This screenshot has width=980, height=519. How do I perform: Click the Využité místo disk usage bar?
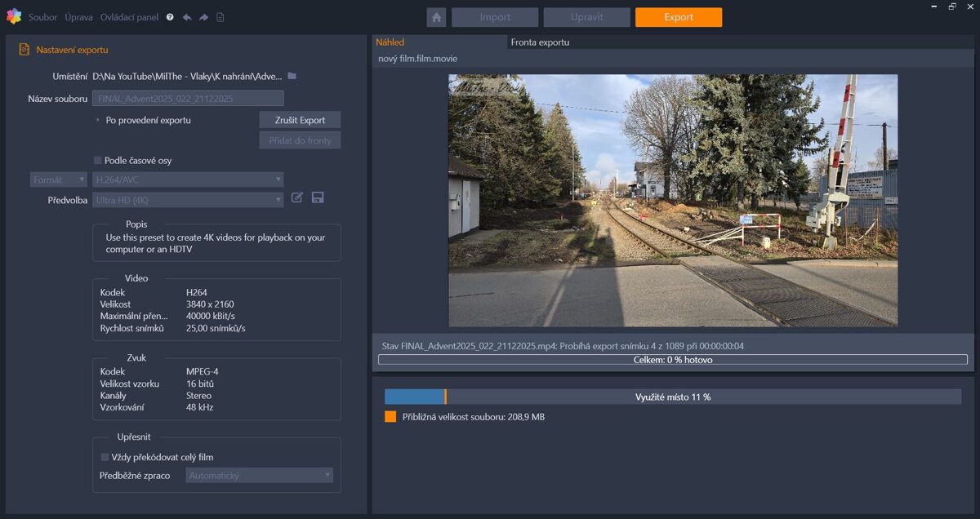click(x=672, y=397)
